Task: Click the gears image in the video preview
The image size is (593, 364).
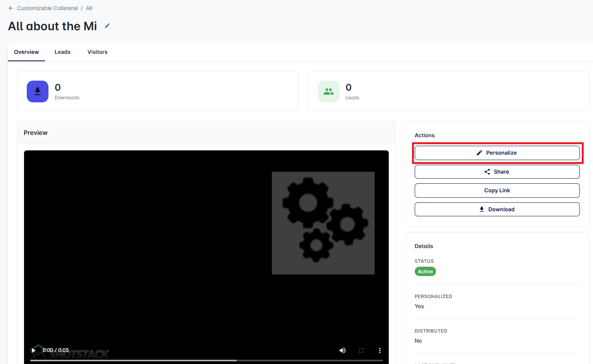Action: (x=323, y=223)
